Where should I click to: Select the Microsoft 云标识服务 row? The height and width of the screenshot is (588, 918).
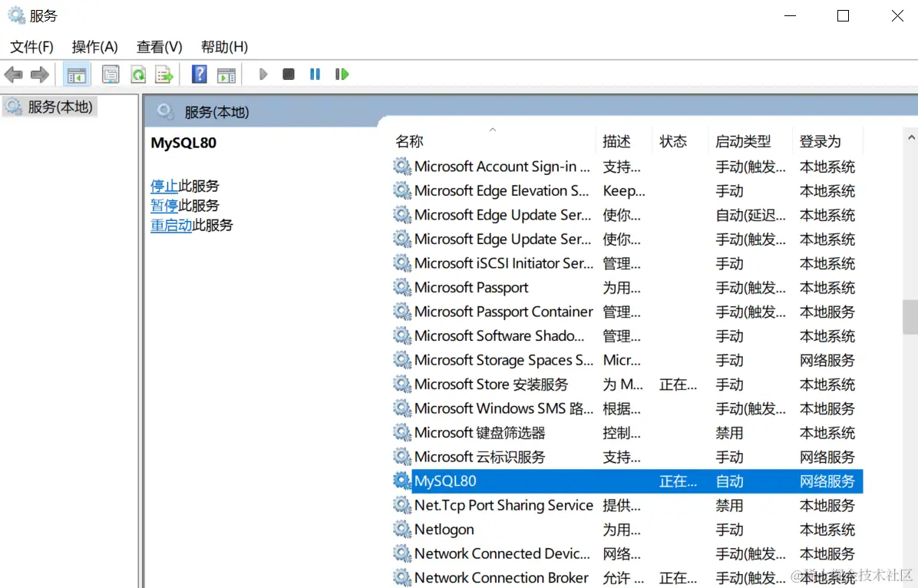627,457
